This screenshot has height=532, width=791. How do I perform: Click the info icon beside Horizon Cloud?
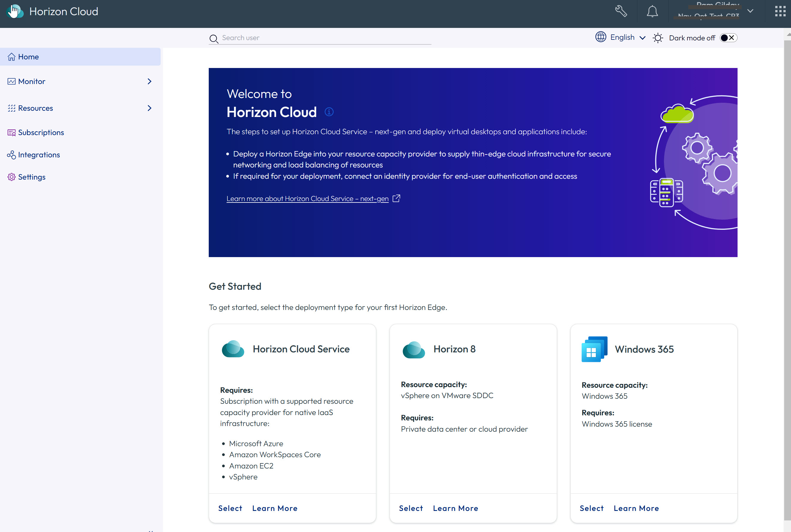(329, 112)
